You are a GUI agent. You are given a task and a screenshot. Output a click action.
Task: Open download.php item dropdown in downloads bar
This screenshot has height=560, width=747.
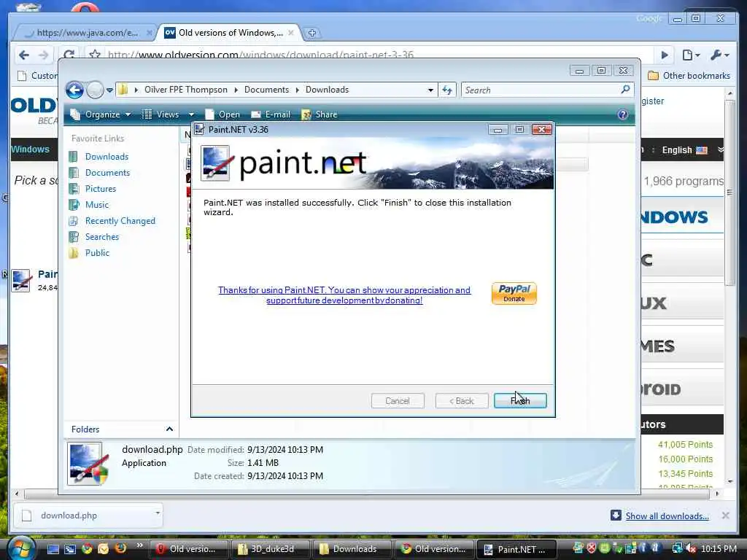158,513
